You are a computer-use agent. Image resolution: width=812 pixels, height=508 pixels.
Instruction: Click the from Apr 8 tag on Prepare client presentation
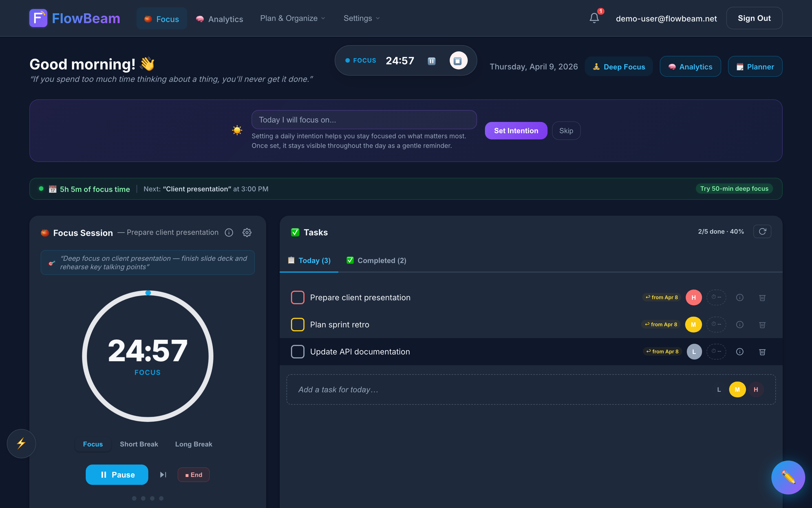(x=661, y=297)
